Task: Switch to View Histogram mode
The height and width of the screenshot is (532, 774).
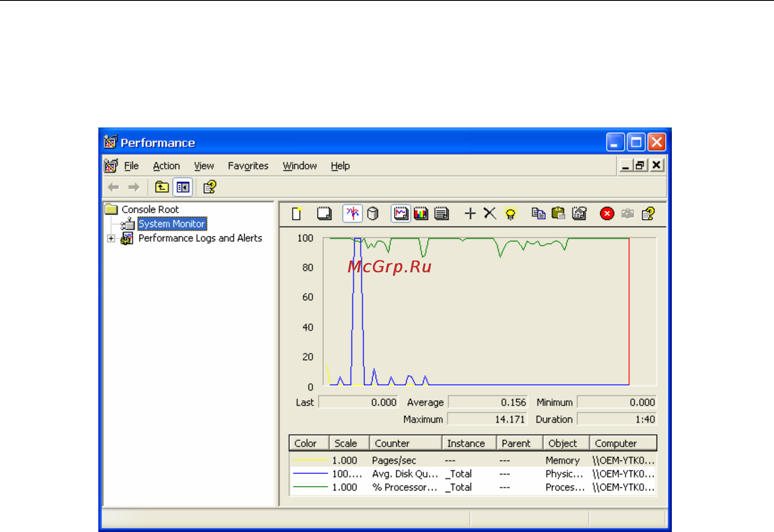Action: click(x=421, y=213)
